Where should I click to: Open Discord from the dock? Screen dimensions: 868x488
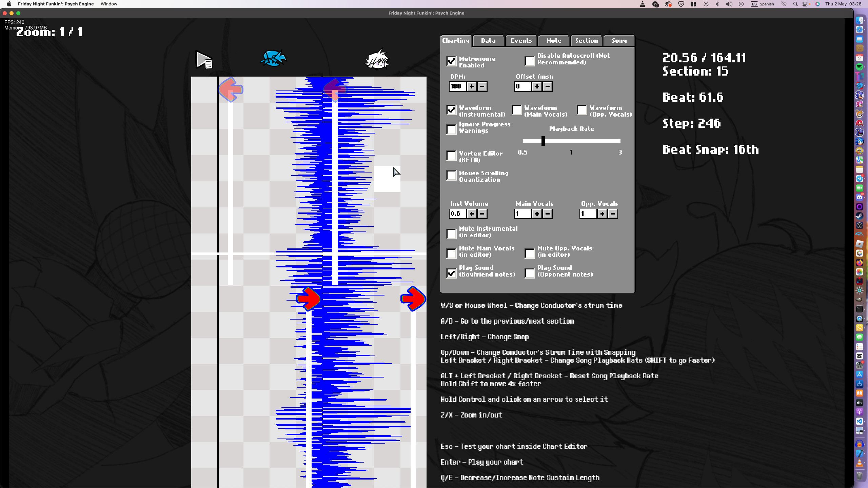pos(860,197)
